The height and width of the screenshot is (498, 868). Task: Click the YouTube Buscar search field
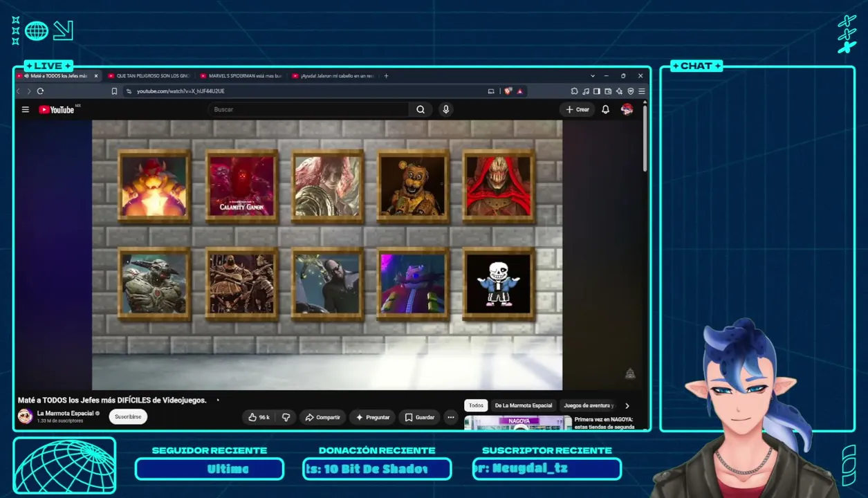[309, 109]
